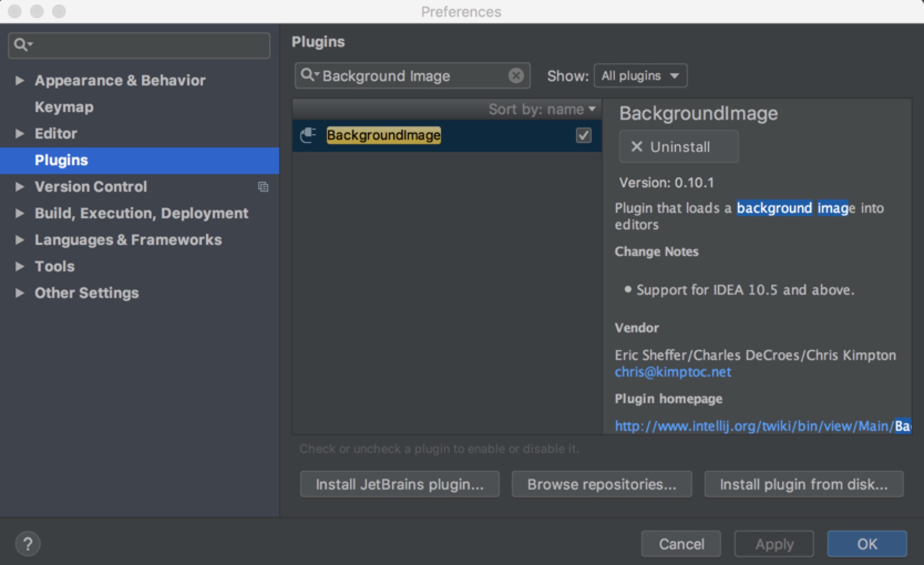The height and width of the screenshot is (565, 924).
Task: Click the Cancel button
Action: [681, 544]
